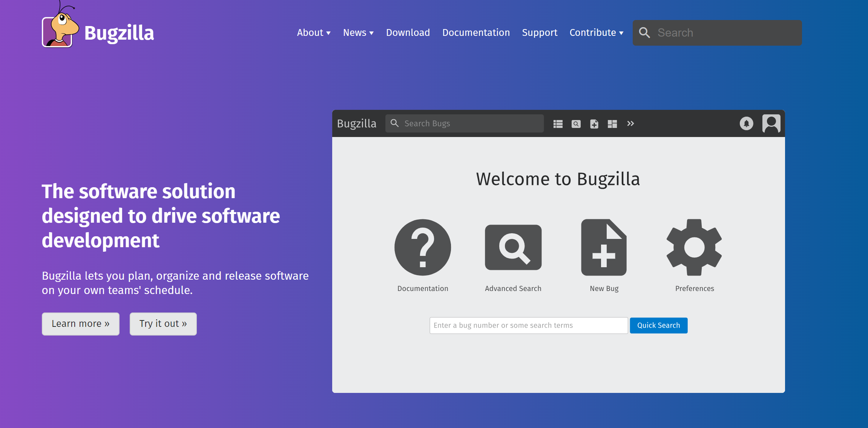The height and width of the screenshot is (428, 868).
Task: Expand the Contribute dropdown menu
Action: tap(596, 33)
